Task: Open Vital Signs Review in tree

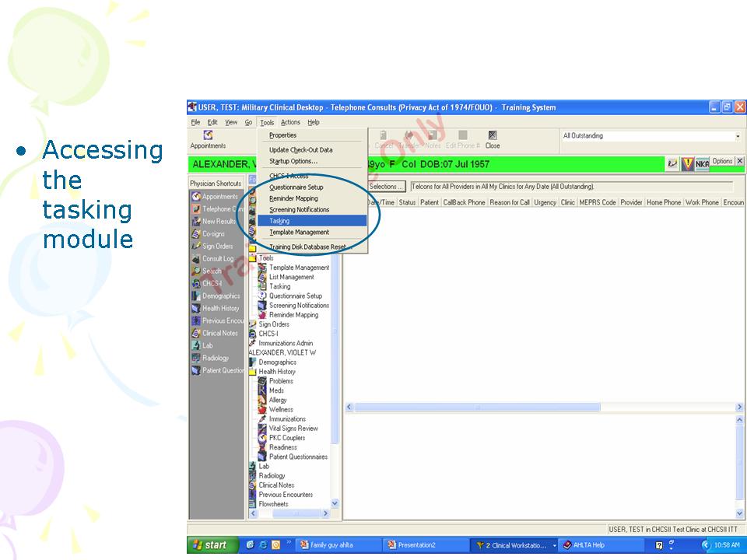Action: point(293,429)
